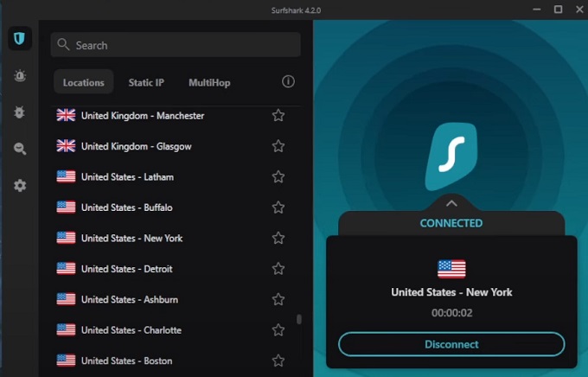Favorite United Kingdom - Glasgow with star
The image size is (588, 377).
[x=278, y=146]
